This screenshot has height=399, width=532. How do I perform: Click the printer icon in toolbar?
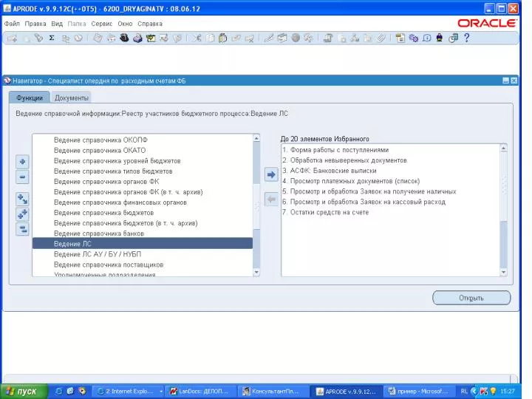[137, 38]
